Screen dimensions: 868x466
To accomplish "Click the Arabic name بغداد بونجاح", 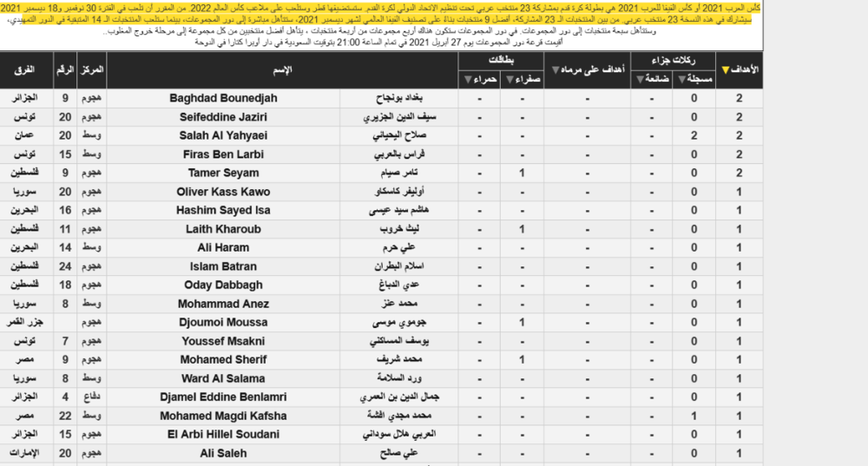I will coord(399,99).
